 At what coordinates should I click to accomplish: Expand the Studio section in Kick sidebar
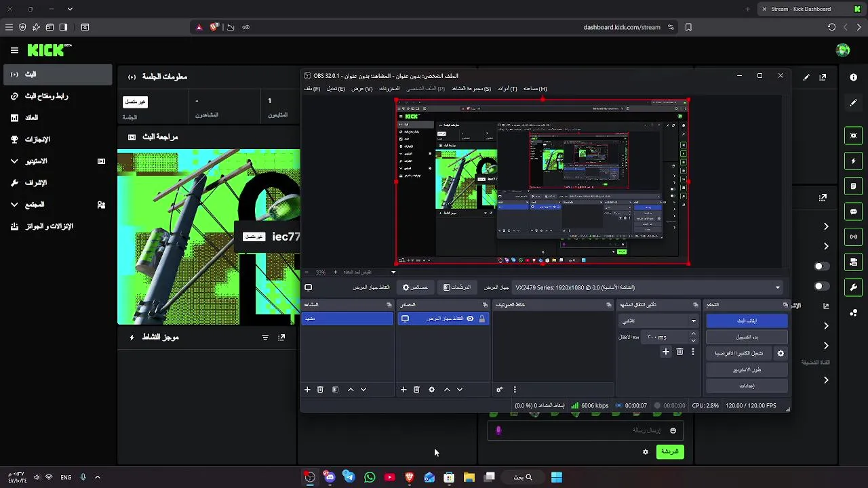tap(14, 161)
